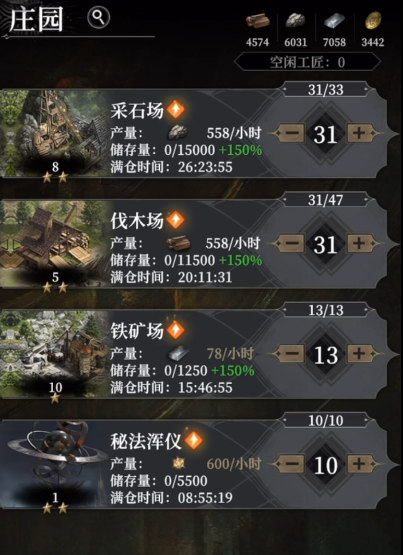Tap the gold coin icon showing 3442

tap(373, 21)
